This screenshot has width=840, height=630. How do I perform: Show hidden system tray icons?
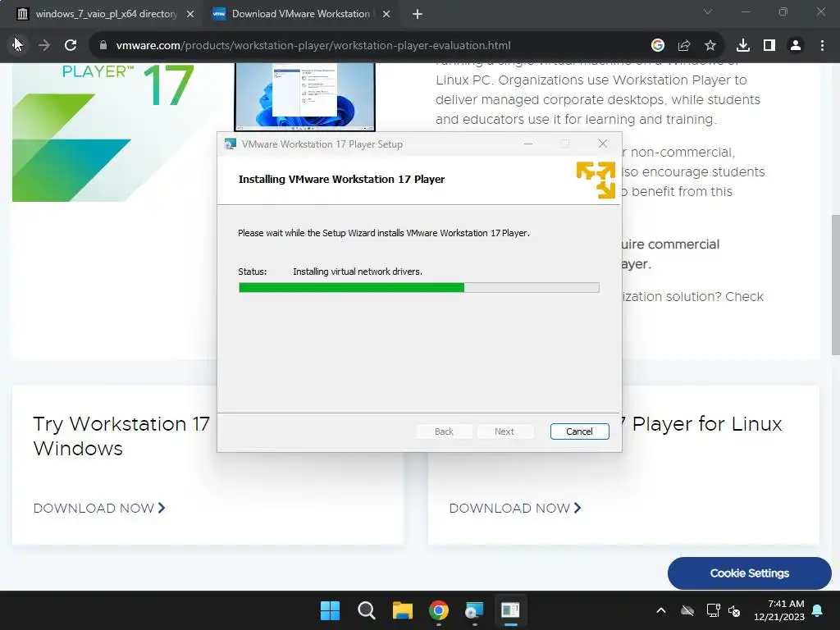click(x=661, y=610)
